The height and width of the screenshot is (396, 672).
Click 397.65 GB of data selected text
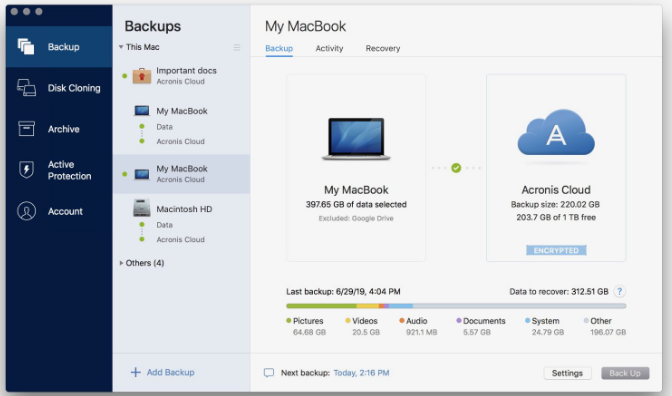coord(356,204)
